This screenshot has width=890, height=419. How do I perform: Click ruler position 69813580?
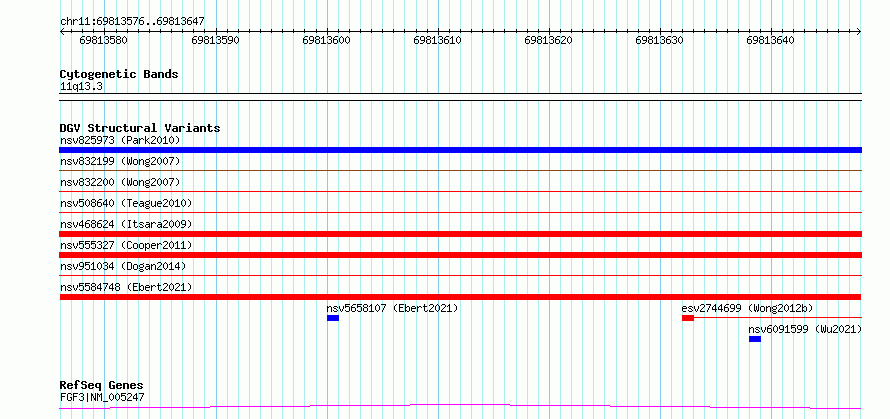coord(103,40)
